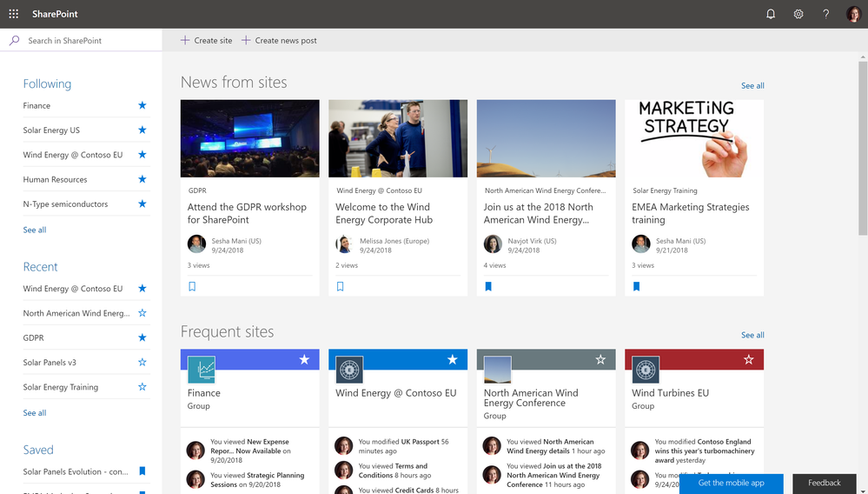Open the settings gear
868x494 pixels.
798,14
